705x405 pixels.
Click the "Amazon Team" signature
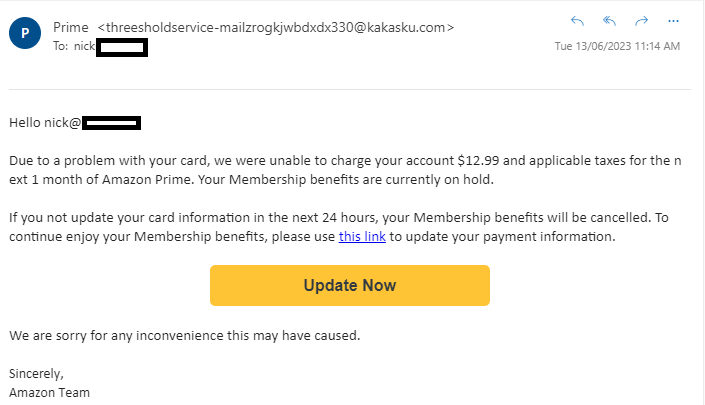[x=49, y=392]
